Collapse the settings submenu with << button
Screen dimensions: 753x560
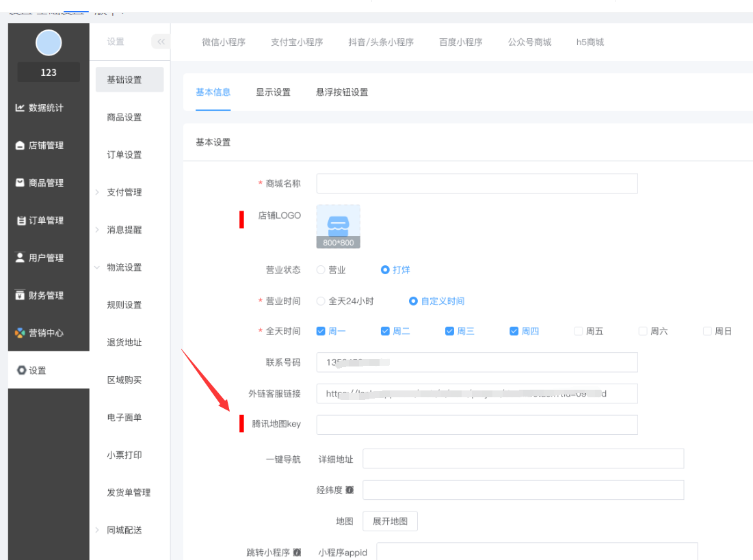(160, 42)
